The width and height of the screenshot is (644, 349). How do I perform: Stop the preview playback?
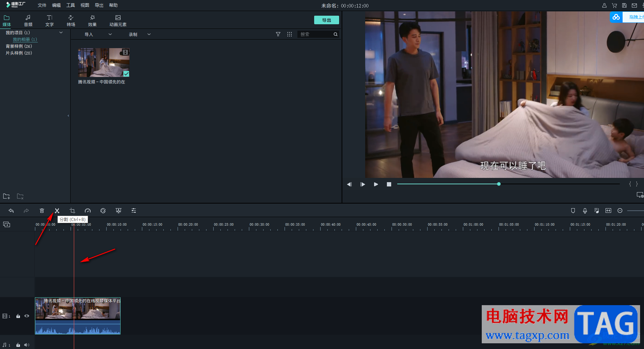coord(389,184)
